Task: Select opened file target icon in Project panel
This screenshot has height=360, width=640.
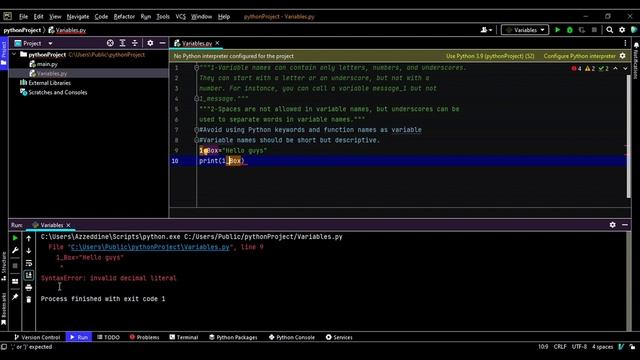Action: 110,43
